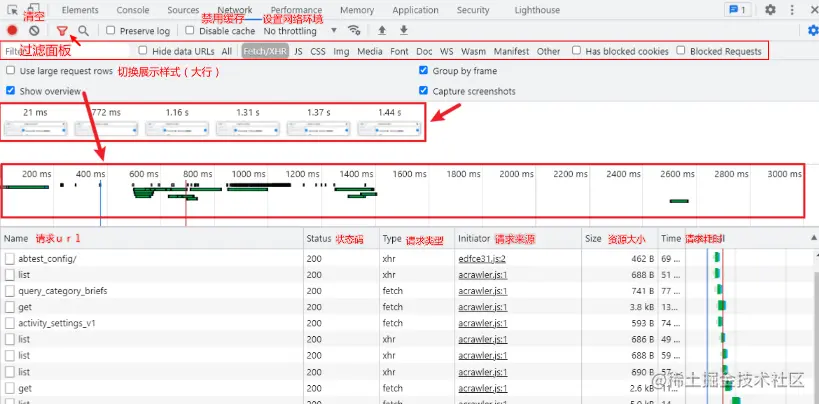Toggle the filter funnel icon
This screenshot has width=819, height=404.
tap(62, 31)
